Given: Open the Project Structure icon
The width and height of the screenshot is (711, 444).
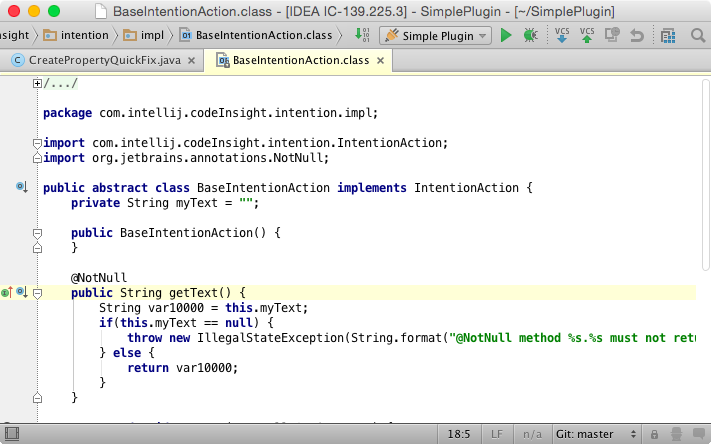Looking at the screenshot, I should click(x=668, y=35).
